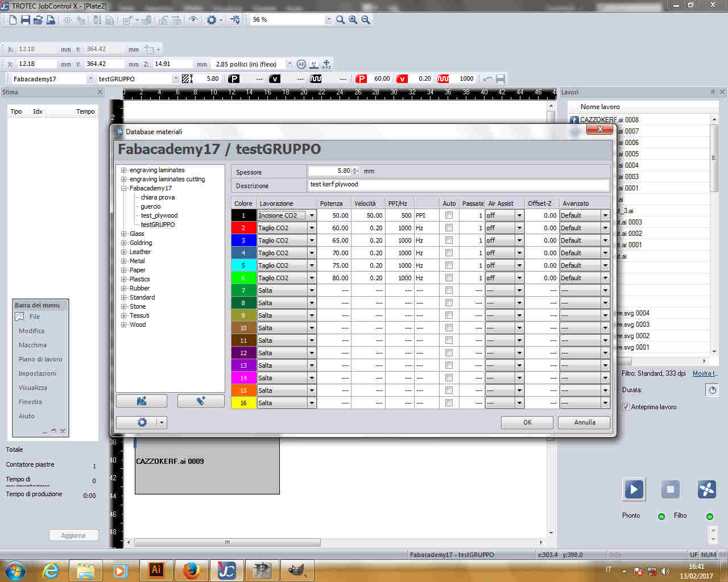The width and height of the screenshot is (728, 582).
Task: Expand the Wood material group
Action: point(123,325)
